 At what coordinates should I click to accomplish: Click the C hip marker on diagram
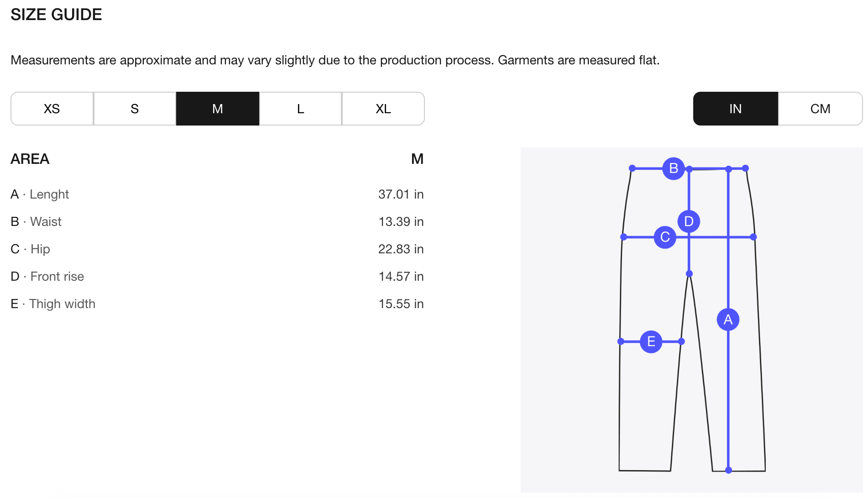pyautogui.click(x=665, y=237)
